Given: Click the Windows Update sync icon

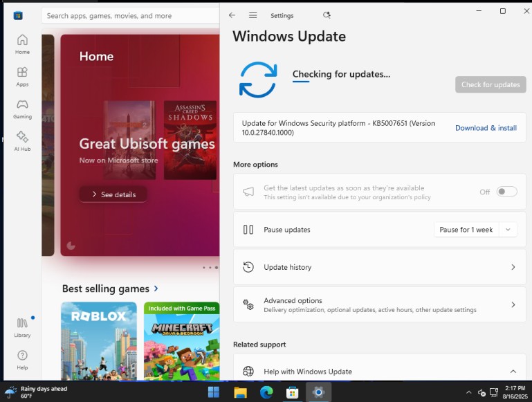Looking at the screenshot, I should [x=258, y=80].
